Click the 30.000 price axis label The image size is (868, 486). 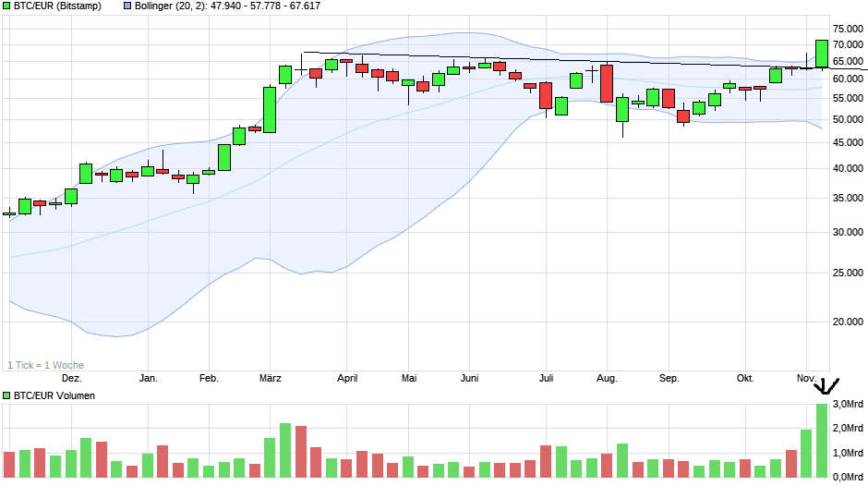click(x=848, y=232)
